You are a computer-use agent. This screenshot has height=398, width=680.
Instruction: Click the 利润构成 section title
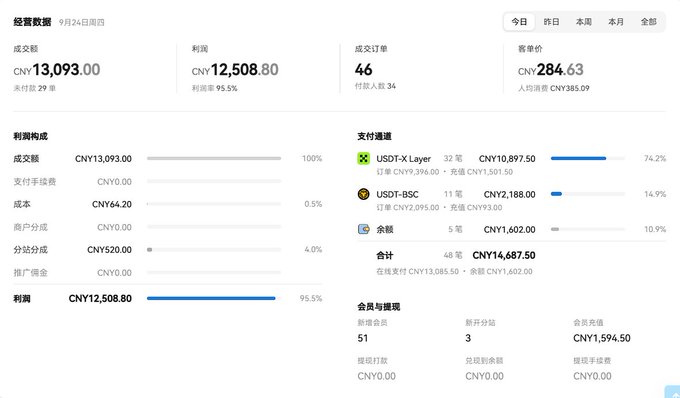point(30,136)
